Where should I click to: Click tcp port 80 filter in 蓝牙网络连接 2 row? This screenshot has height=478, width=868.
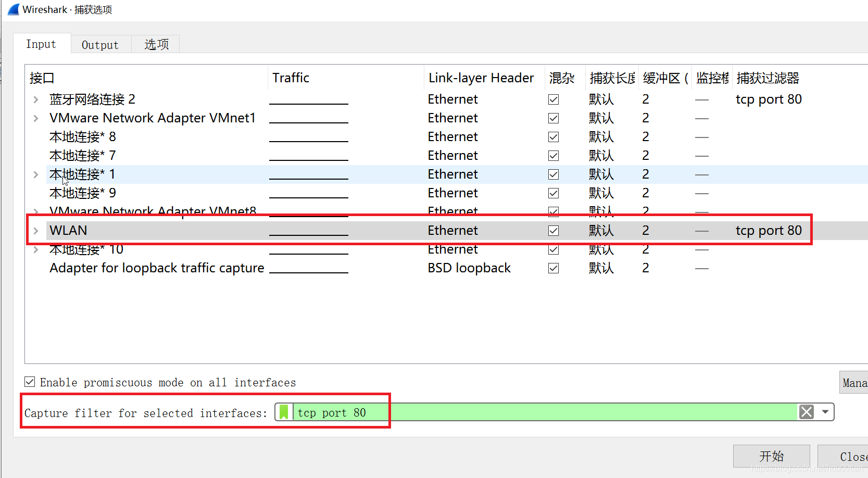pyautogui.click(x=769, y=99)
